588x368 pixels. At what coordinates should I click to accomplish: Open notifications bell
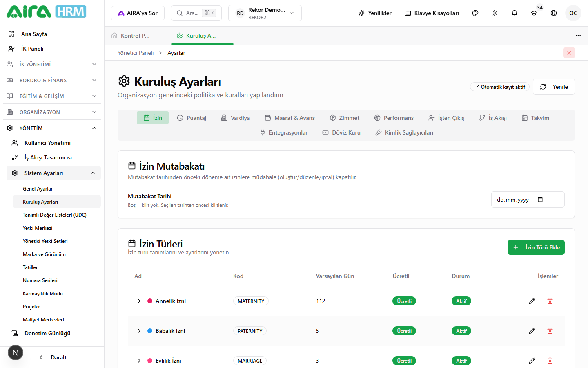514,13
